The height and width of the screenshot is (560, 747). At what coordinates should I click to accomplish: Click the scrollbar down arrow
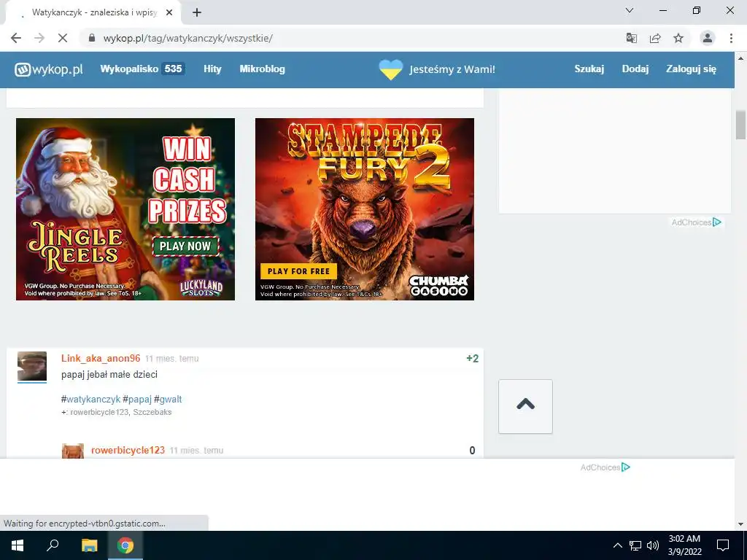740,524
